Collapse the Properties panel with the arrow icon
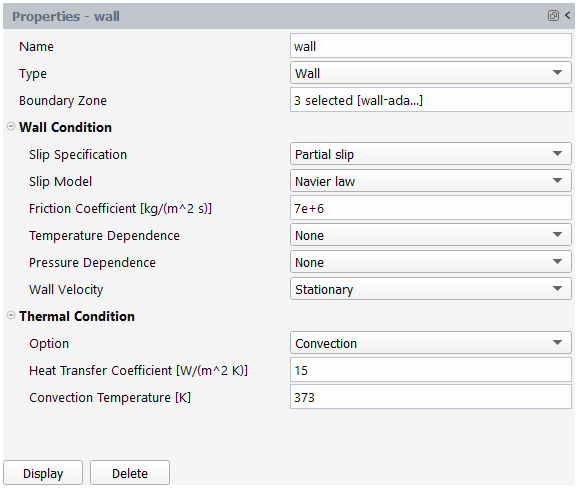 568,16
